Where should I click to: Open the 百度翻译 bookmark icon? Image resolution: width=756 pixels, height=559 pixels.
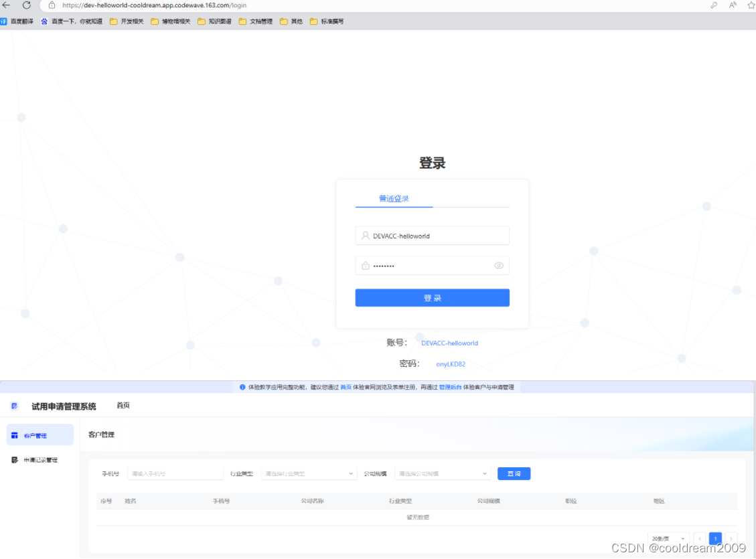point(5,21)
